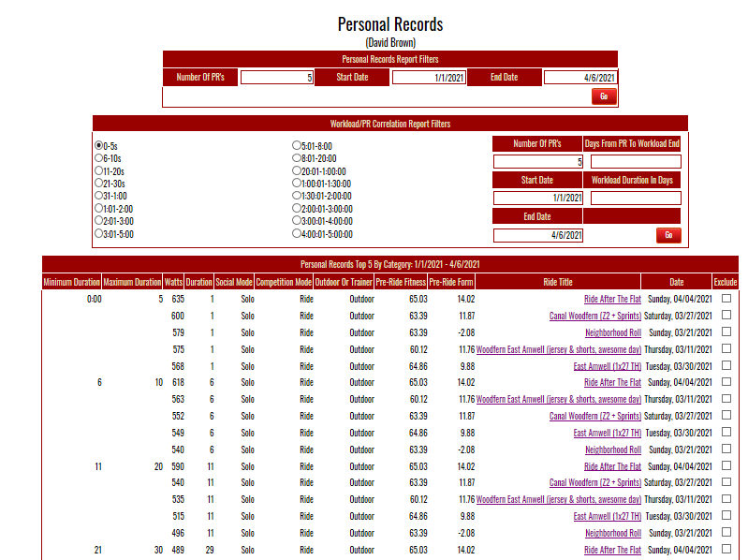Check Exclude box for 579 watts row
748x560 pixels.
pos(726,332)
